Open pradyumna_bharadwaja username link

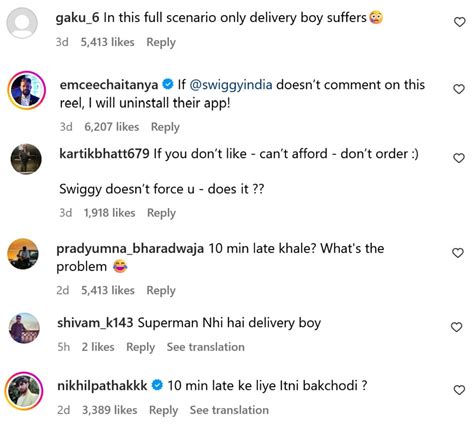(130, 249)
